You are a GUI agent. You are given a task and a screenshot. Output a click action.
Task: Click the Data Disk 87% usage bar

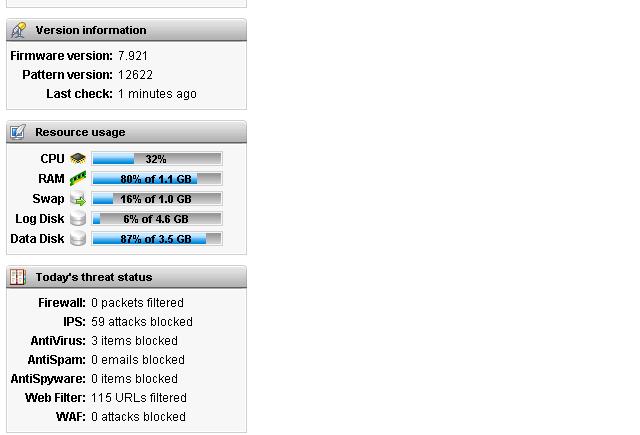click(x=157, y=238)
